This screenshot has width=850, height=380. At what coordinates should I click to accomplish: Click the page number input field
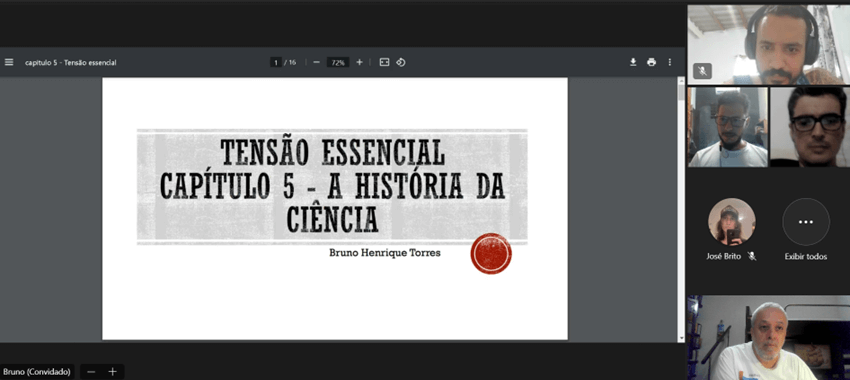coord(276,62)
